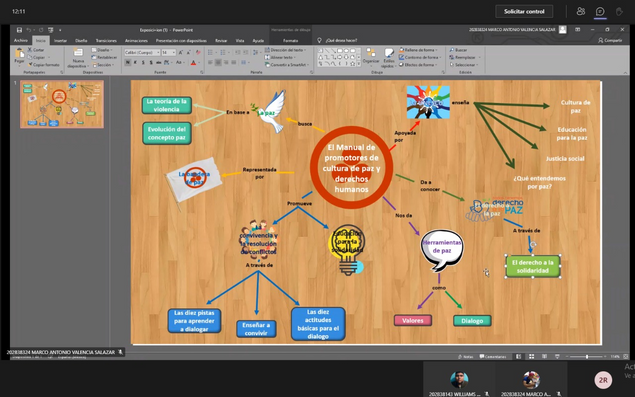Align text to the left
This screenshot has width=635, height=397.
(x=211, y=63)
